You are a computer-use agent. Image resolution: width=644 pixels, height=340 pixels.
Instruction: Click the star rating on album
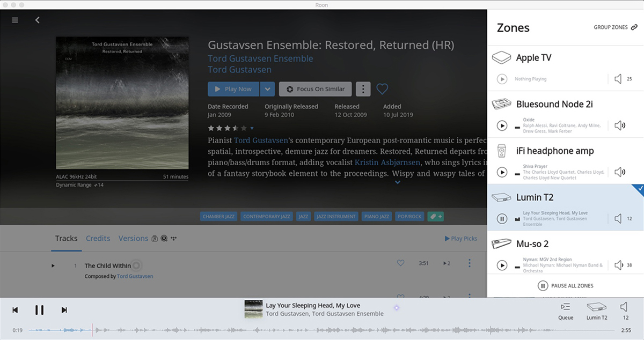(x=228, y=128)
